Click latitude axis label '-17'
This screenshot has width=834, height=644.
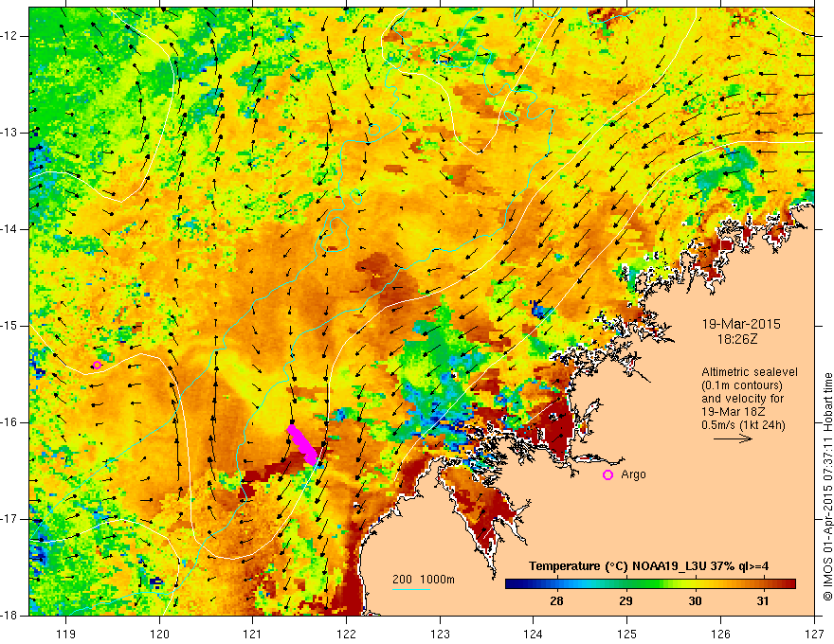click(10, 519)
